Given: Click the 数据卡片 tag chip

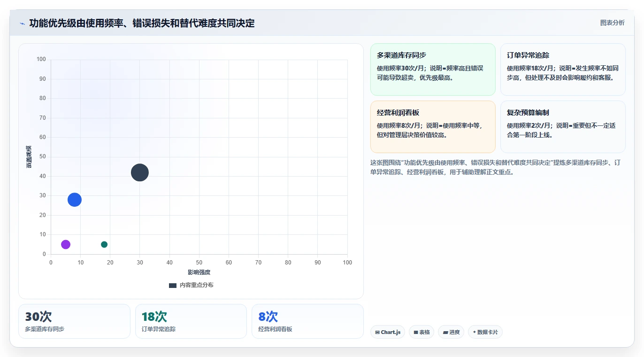Looking at the screenshot, I should click(485, 332).
